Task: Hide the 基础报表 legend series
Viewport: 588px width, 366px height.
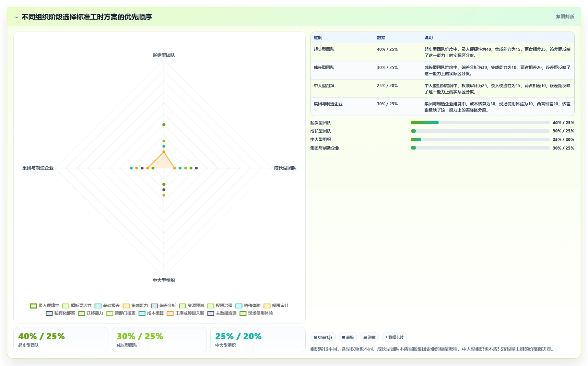Action: (x=107, y=306)
